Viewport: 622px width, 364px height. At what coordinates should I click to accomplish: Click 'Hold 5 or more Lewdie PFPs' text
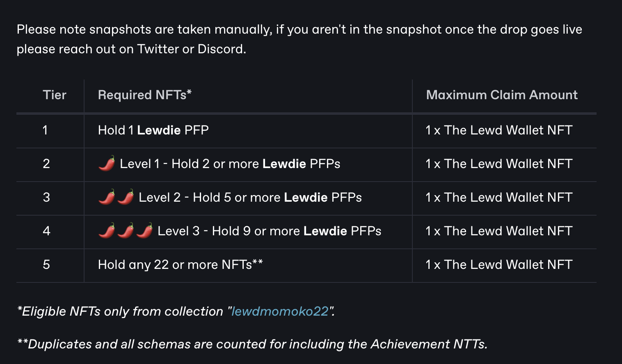(277, 198)
